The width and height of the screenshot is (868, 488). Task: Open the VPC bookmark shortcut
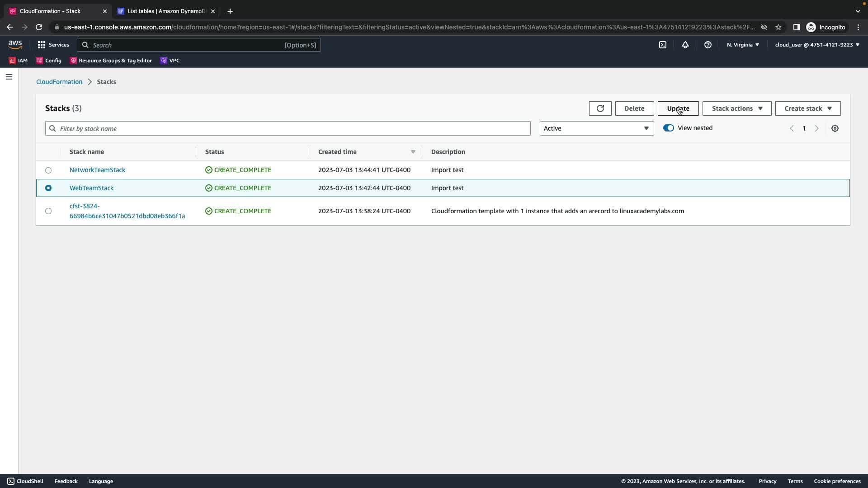pyautogui.click(x=170, y=61)
